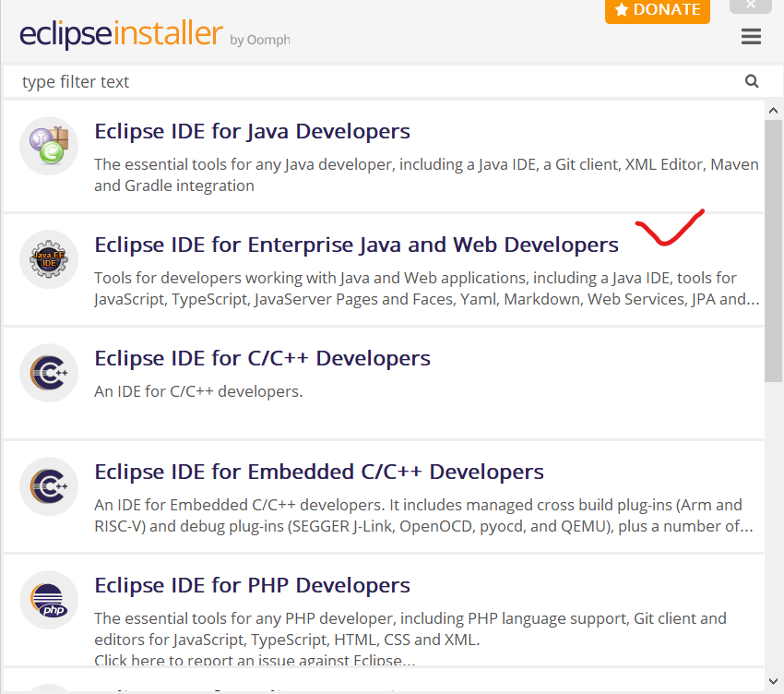Viewport: 784px width, 694px height.
Task: Click the scrollbar down arrow
Action: click(774, 682)
